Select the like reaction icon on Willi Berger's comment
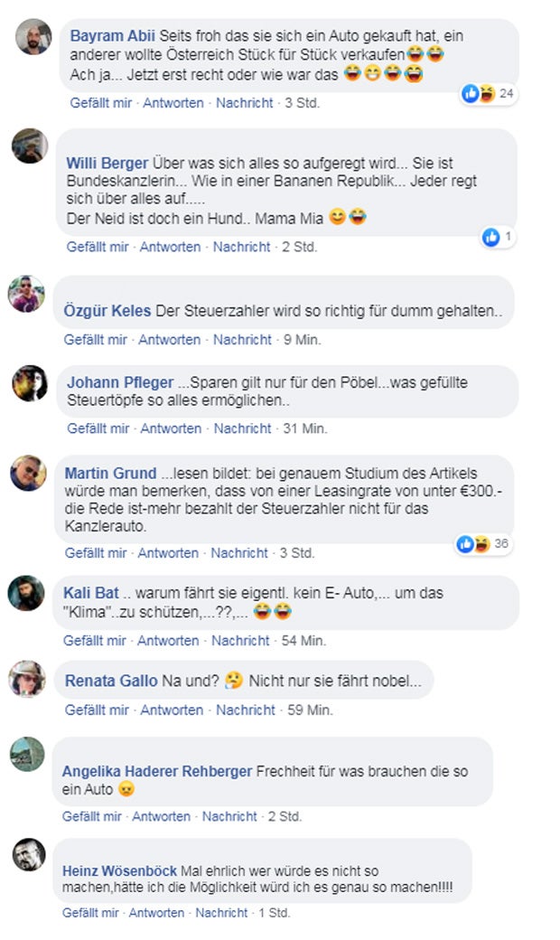The image size is (560, 940). pos(490,236)
